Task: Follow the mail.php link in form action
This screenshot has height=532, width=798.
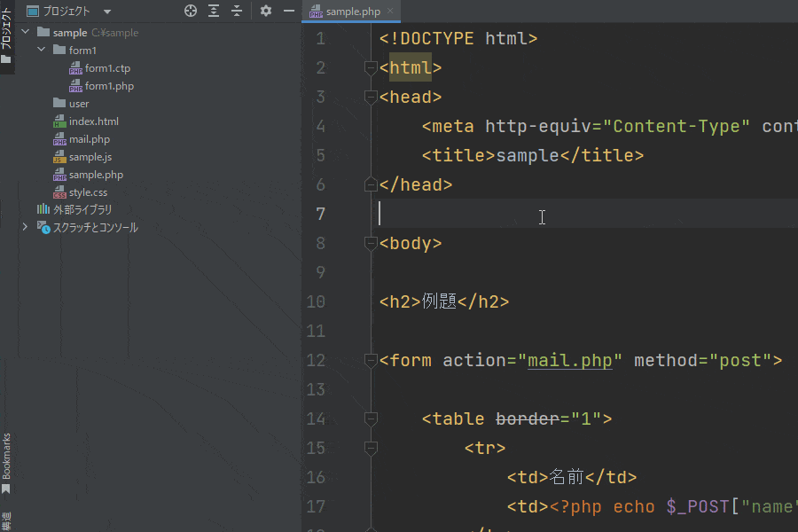Action: [x=569, y=361]
